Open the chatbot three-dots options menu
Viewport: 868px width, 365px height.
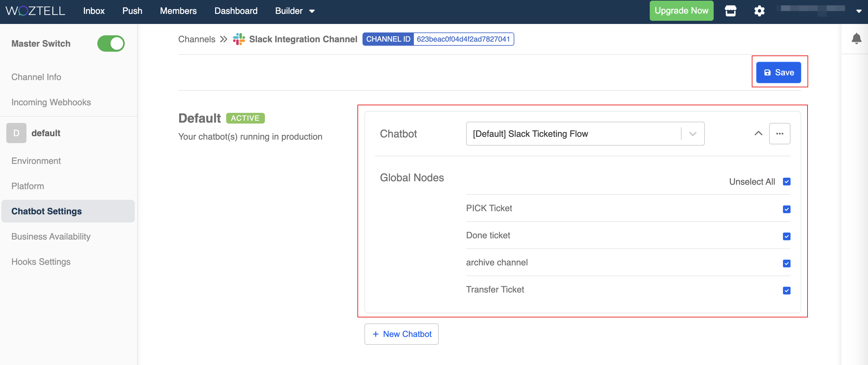tap(779, 134)
